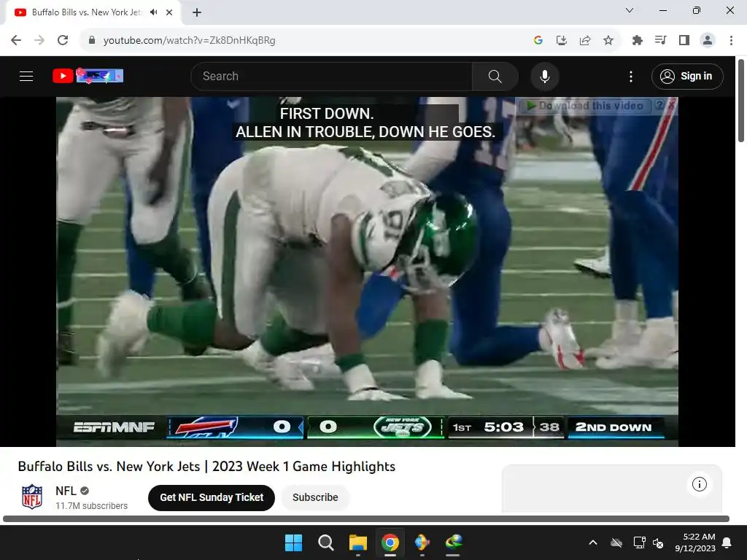Click the video player to pause
The height and width of the screenshot is (560, 747).
pos(367,271)
